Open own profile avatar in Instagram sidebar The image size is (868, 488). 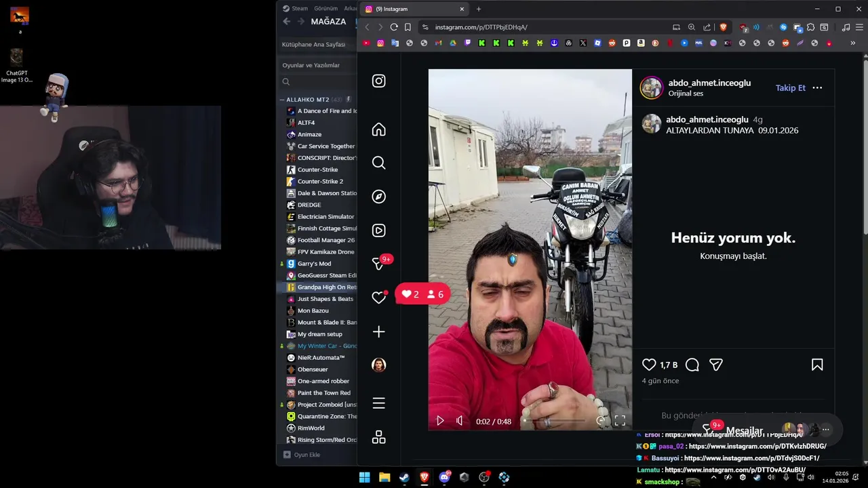coord(379,365)
